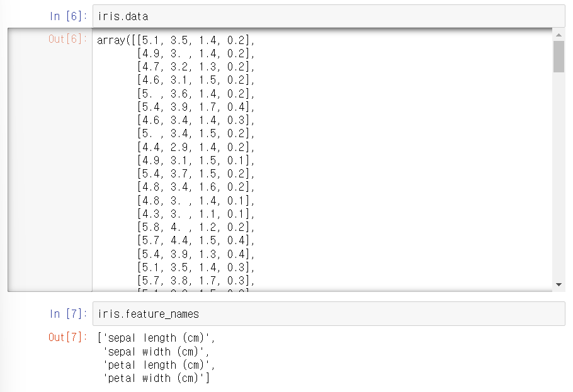Click the array row [5. , 3.4, 1.5, 0.2]
The image size is (573, 392).
click(195, 133)
